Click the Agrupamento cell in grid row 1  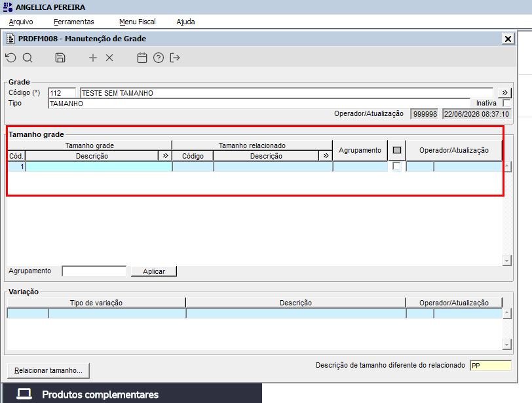coord(360,166)
